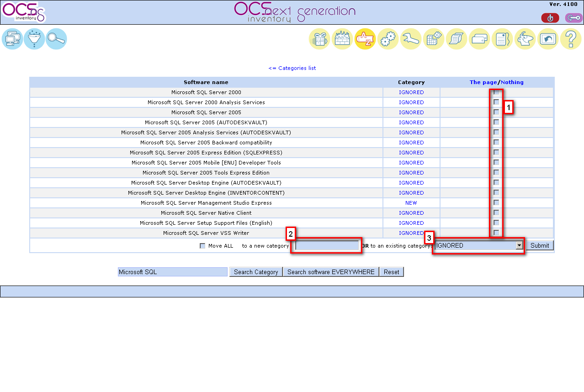The height and width of the screenshot is (392, 584).
Task: Open the wrench configuration icon
Action: (411, 39)
